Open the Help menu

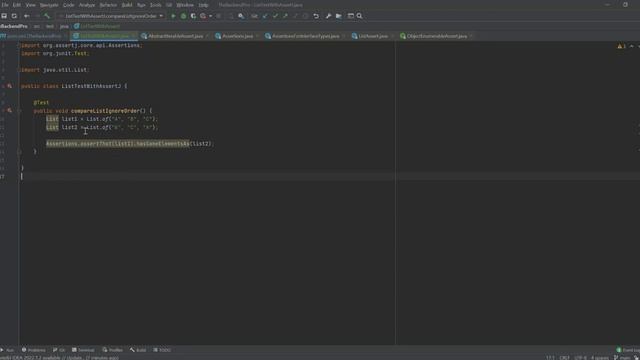point(203,5)
